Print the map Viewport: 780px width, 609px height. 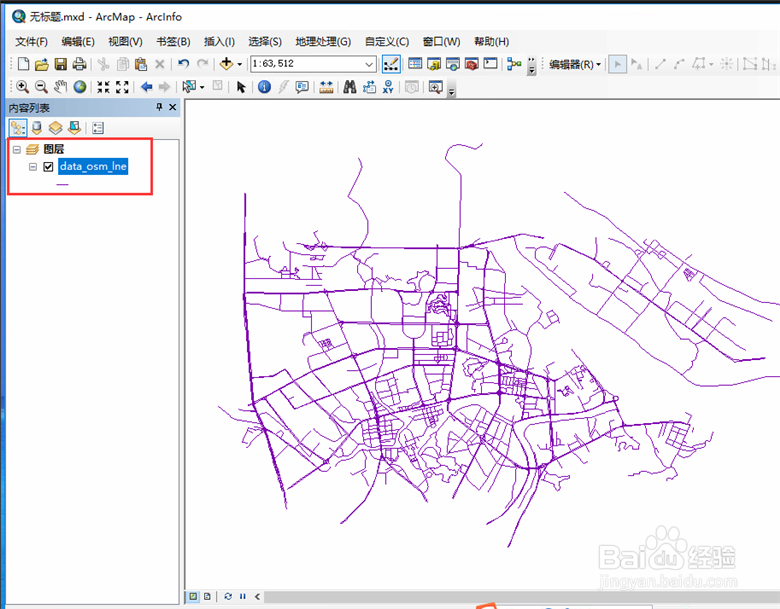pos(80,64)
